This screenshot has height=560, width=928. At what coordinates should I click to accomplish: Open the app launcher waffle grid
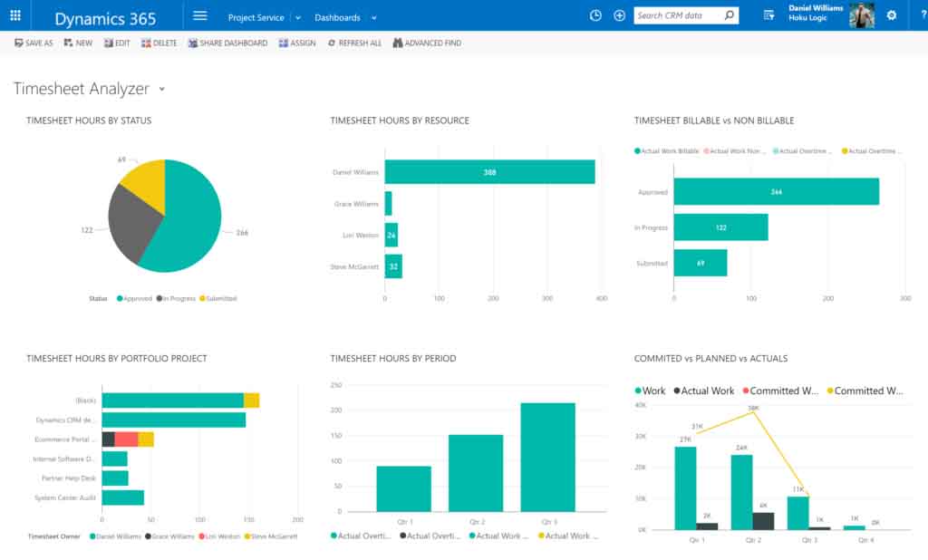[15, 15]
